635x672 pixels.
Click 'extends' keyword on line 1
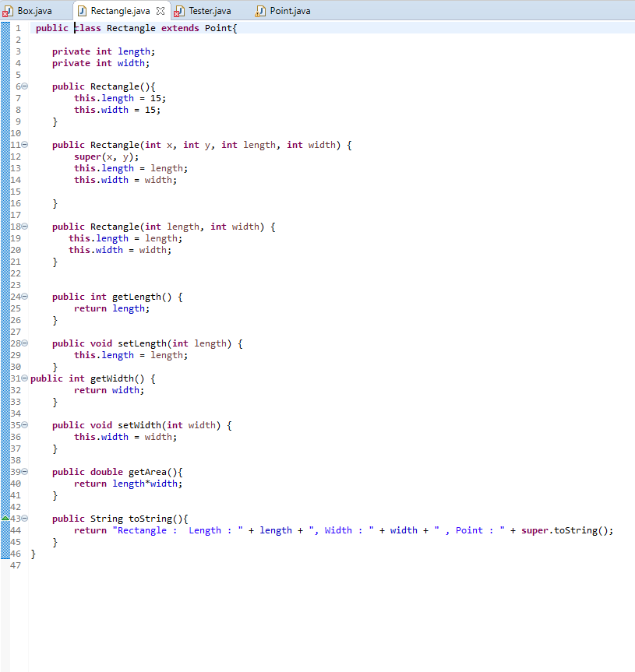pos(180,28)
